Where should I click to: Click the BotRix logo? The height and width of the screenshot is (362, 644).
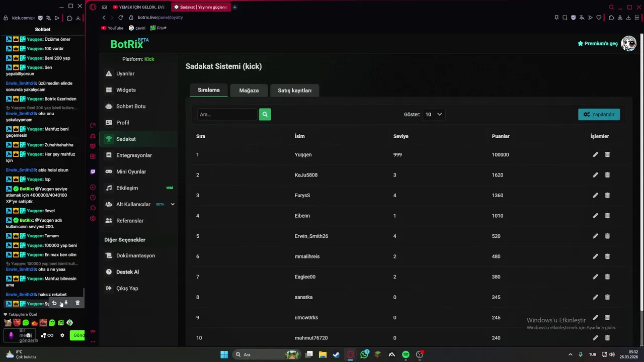click(130, 44)
